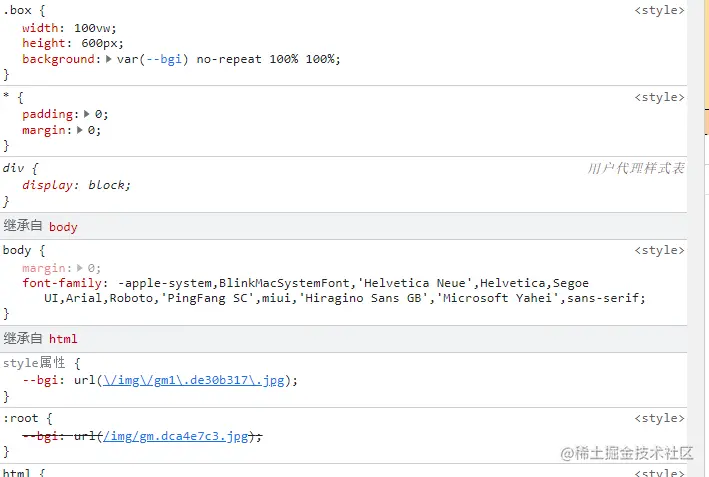Select the body selector text
The width and height of the screenshot is (709, 477).
click(x=17, y=250)
